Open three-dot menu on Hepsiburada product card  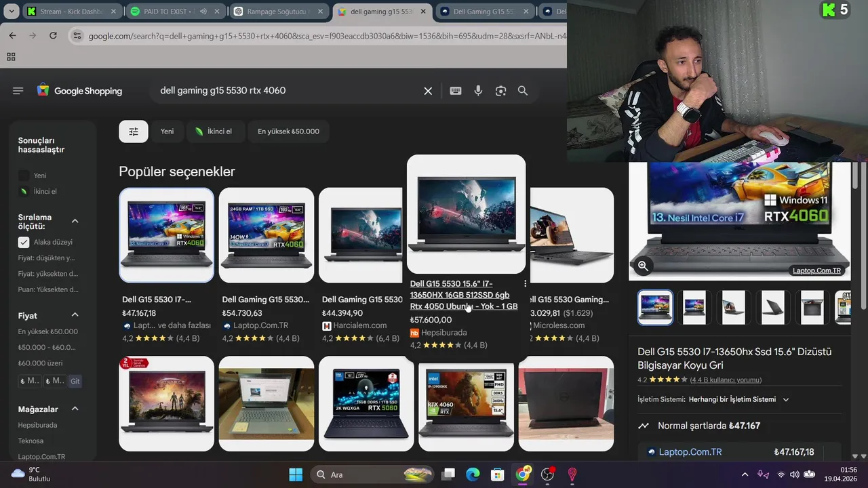pos(525,284)
